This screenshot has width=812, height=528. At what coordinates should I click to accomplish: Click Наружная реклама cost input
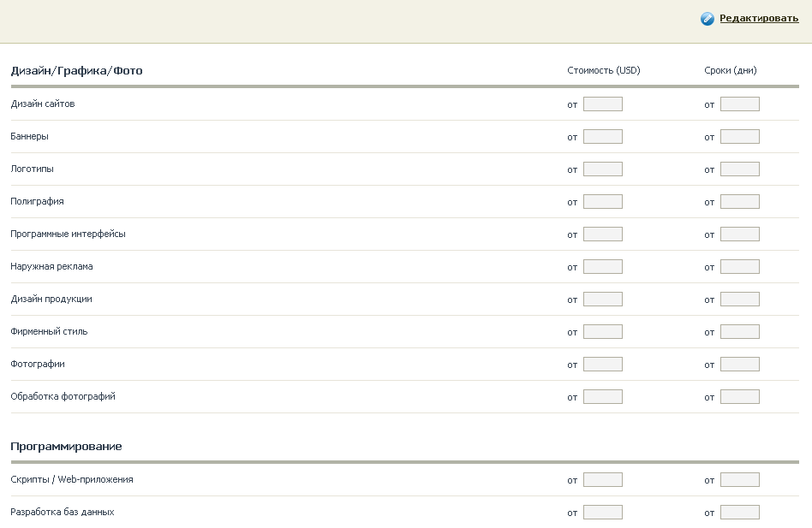pos(603,267)
